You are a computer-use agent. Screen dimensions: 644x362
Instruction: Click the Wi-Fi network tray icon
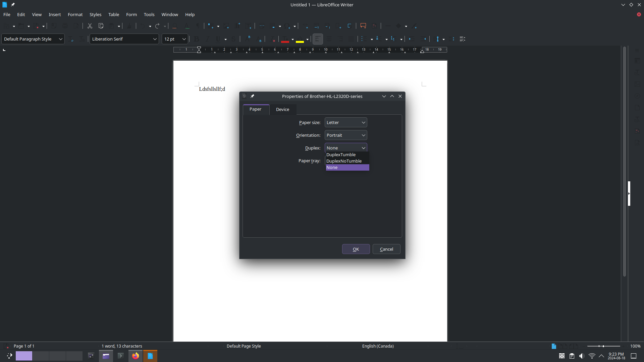pyautogui.click(x=592, y=356)
